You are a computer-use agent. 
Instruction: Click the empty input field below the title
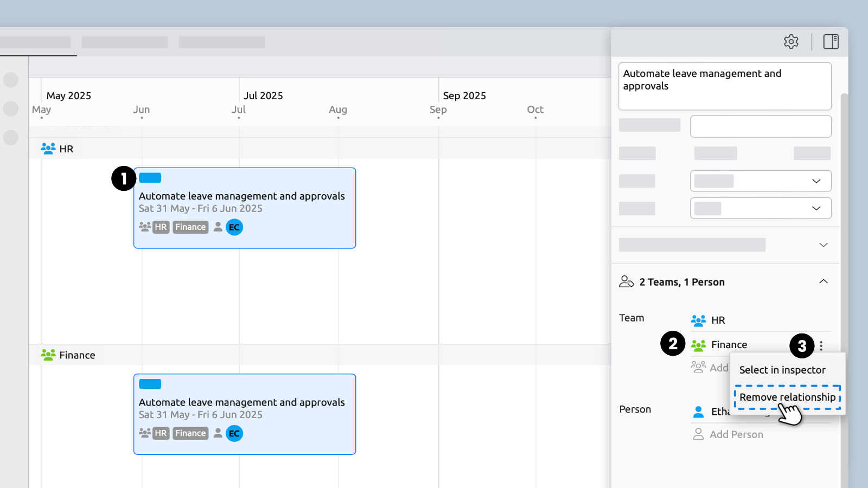click(x=761, y=126)
